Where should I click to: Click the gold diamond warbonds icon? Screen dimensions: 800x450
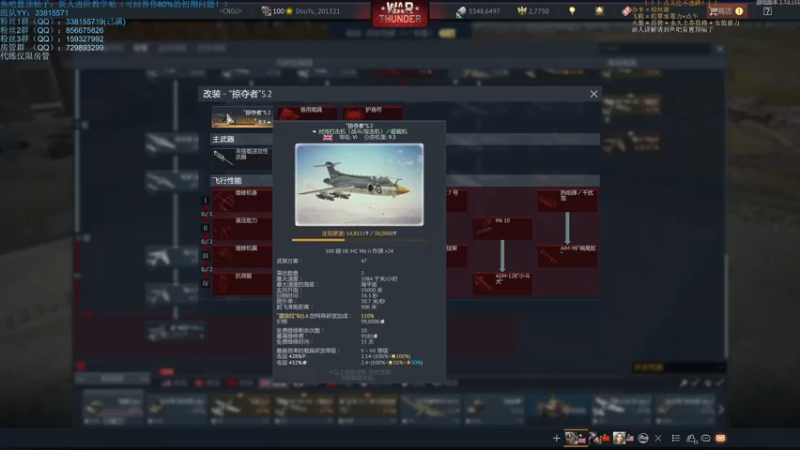tap(599, 11)
